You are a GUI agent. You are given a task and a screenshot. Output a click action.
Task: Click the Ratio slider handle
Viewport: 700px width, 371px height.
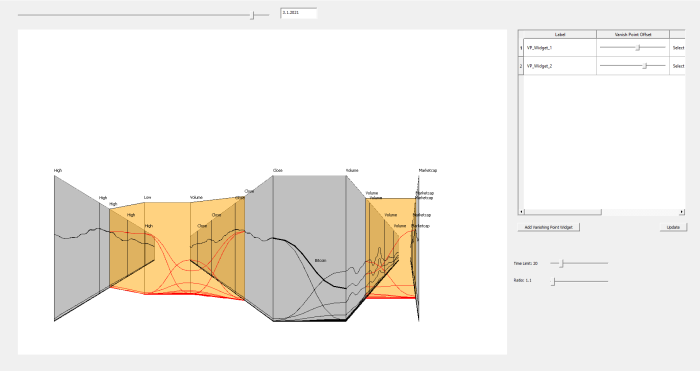coord(553,281)
